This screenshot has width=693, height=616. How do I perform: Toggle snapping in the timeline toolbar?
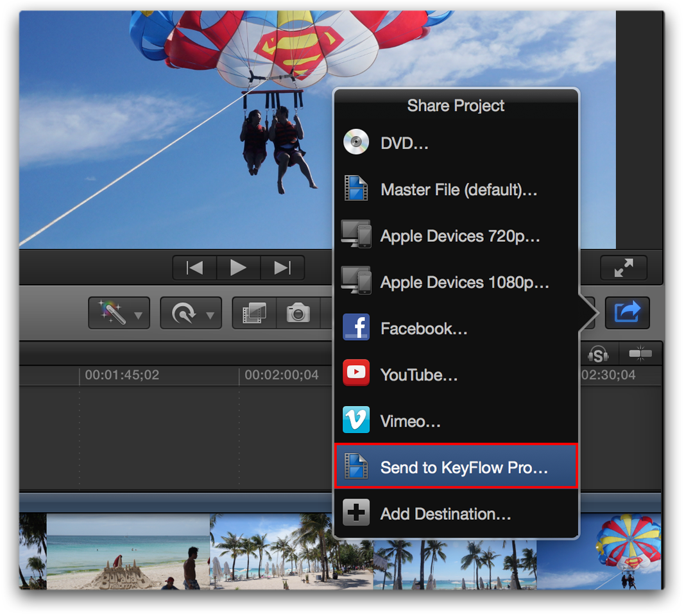639,354
